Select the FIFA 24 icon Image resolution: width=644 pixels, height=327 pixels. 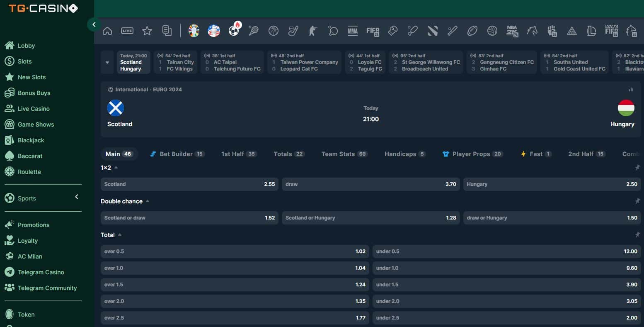(373, 31)
